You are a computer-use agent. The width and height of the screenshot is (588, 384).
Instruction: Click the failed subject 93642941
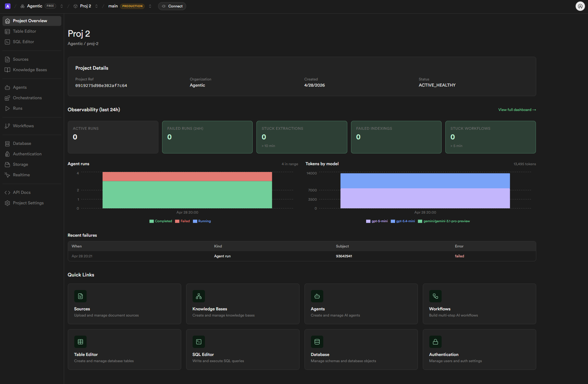[x=344, y=256]
